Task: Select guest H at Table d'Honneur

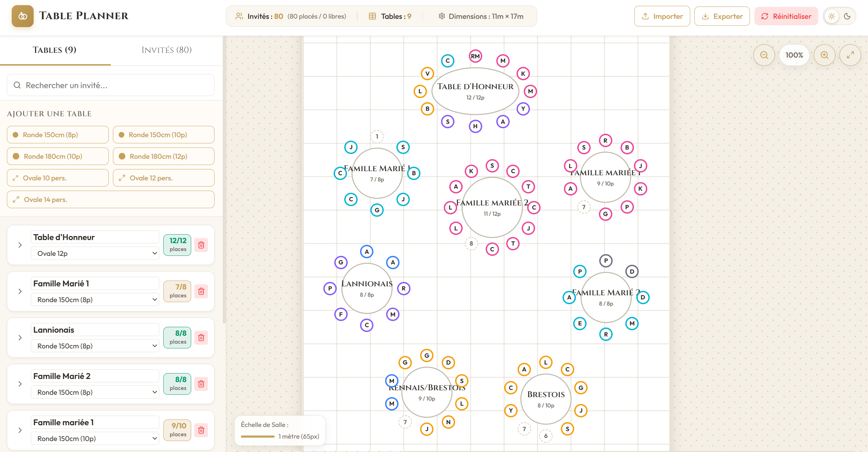Action: click(475, 126)
